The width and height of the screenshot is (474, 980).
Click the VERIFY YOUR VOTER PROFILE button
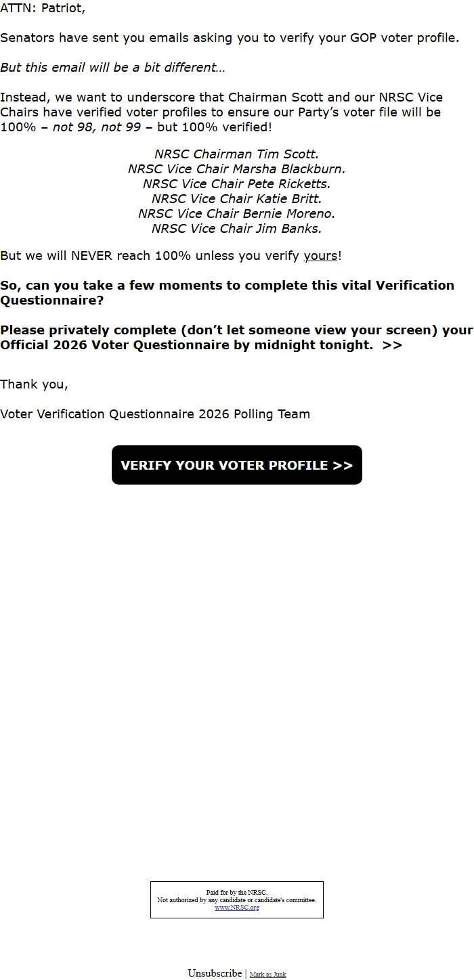coord(237,465)
